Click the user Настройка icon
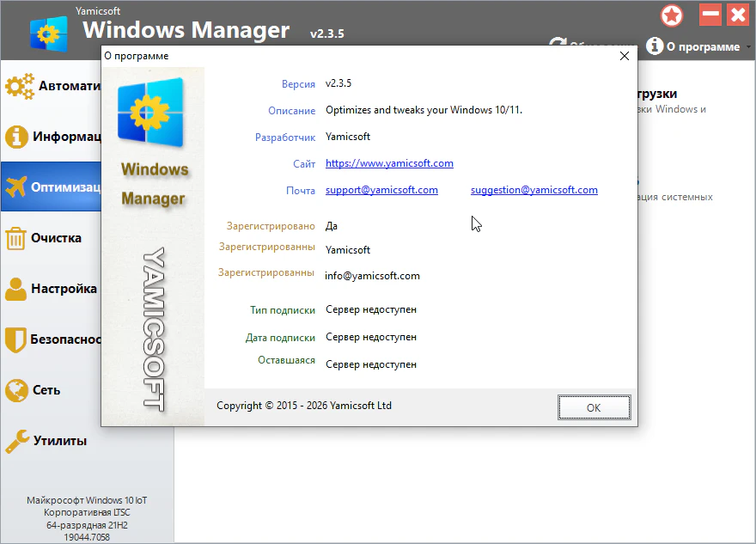Screen dimensions: 756x544 [16, 289]
